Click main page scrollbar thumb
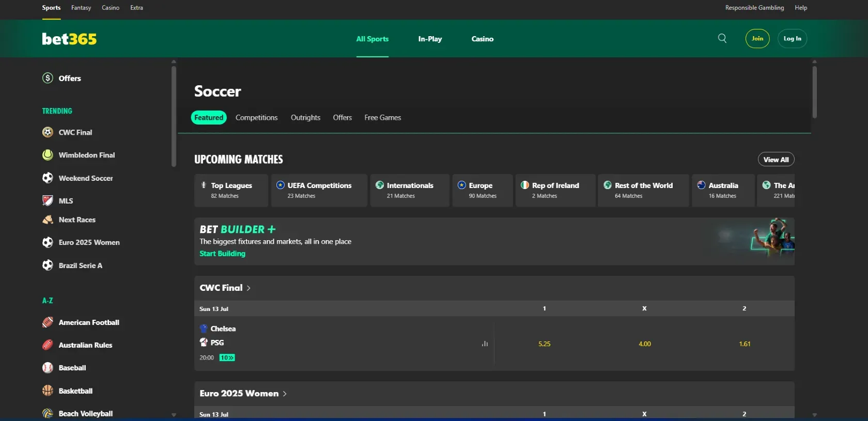Screen dimensions: 868x421 (x=814, y=92)
